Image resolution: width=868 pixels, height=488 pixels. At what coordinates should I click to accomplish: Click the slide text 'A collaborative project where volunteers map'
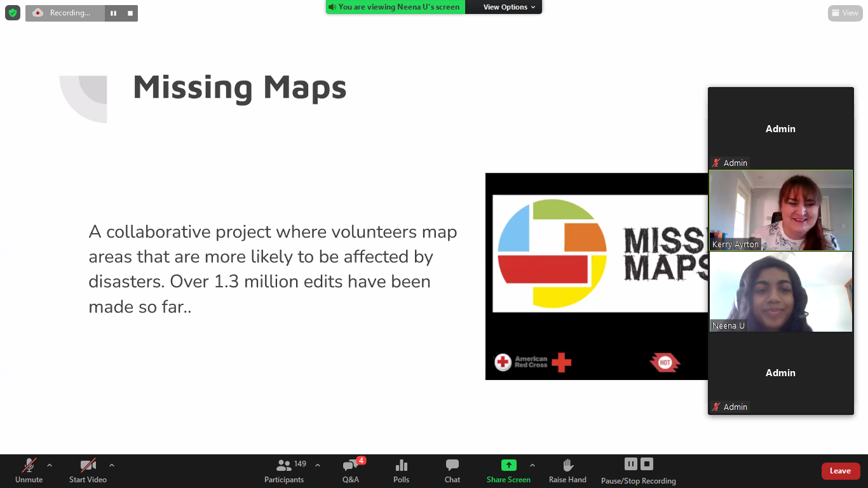coord(273,232)
